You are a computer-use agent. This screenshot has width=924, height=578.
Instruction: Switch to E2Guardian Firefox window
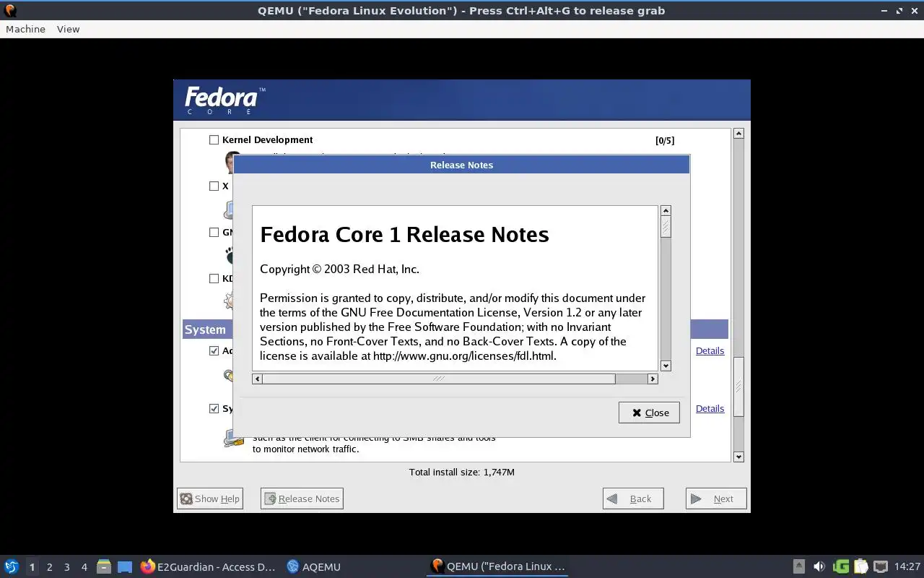pos(208,566)
